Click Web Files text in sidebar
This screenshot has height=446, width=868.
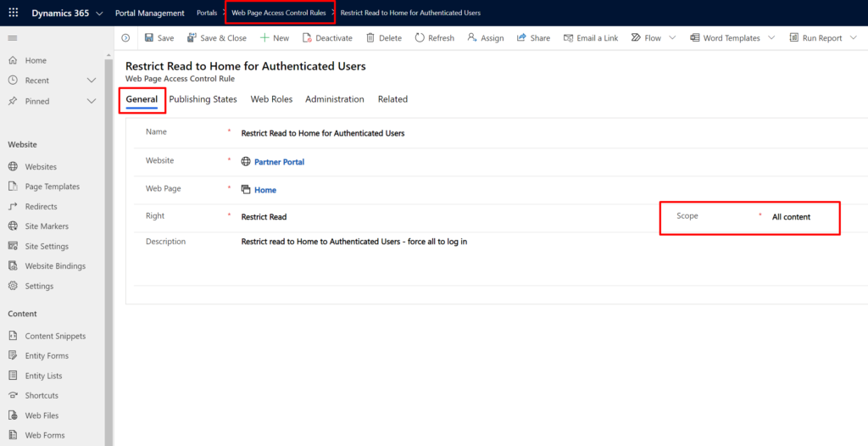(x=42, y=415)
